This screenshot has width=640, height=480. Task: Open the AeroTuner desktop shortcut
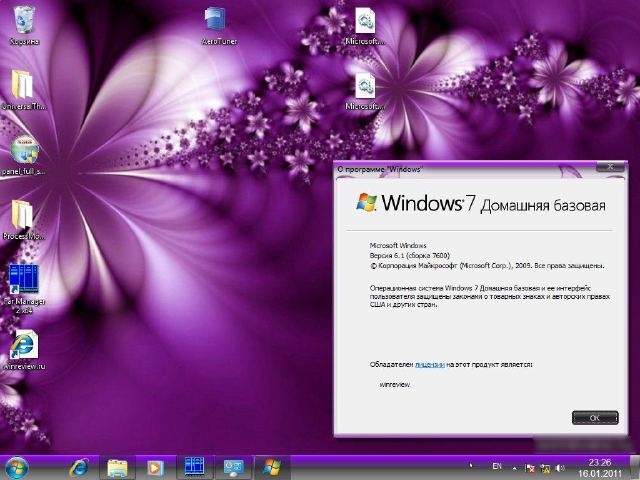(214, 22)
